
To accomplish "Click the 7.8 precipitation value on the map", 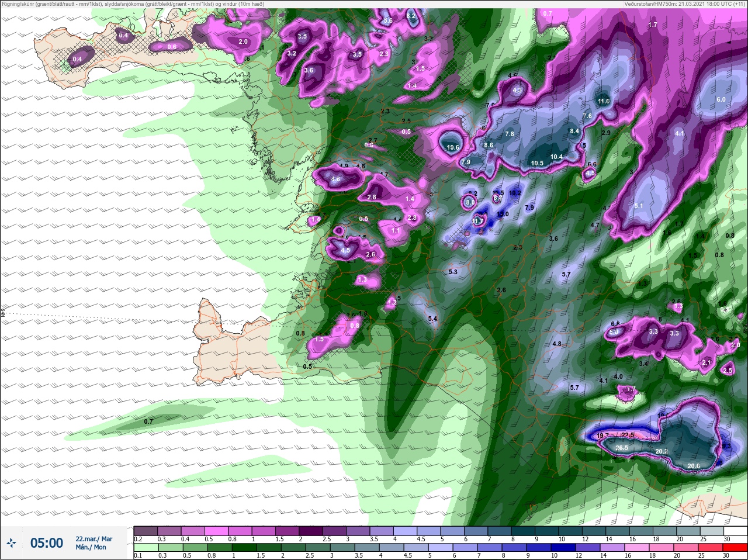I will pos(509,134).
